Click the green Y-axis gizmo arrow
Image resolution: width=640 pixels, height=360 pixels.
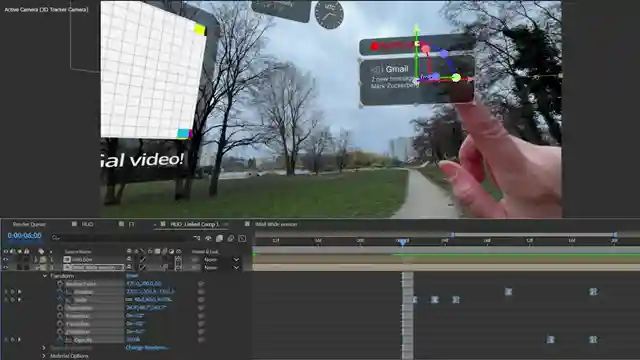[416, 29]
